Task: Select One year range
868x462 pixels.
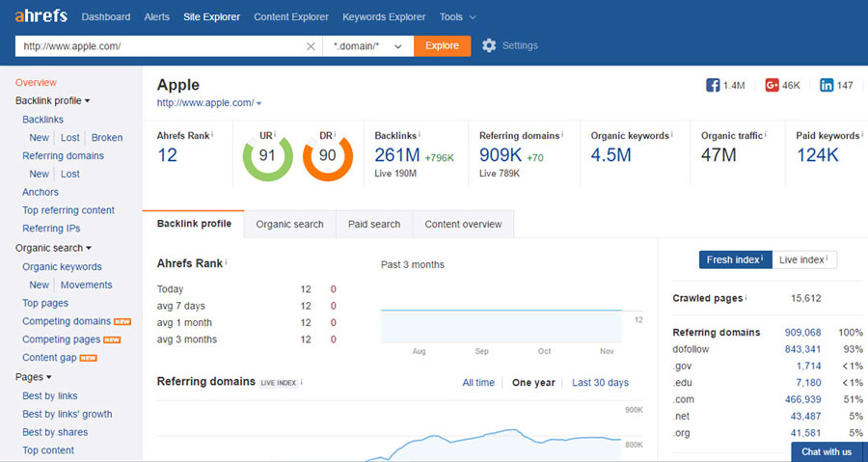Action: pyautogui.click(x=533, y=382)
